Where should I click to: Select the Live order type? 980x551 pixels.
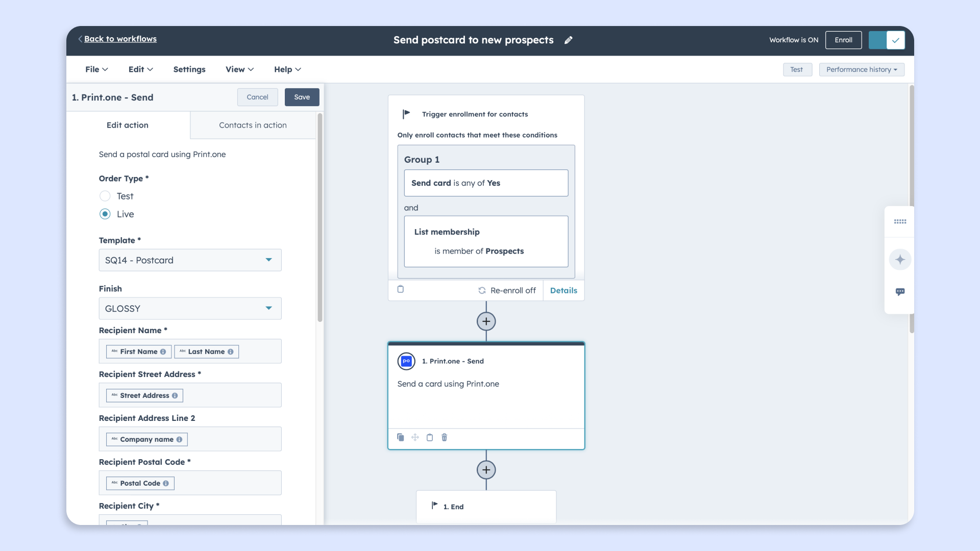105,214
